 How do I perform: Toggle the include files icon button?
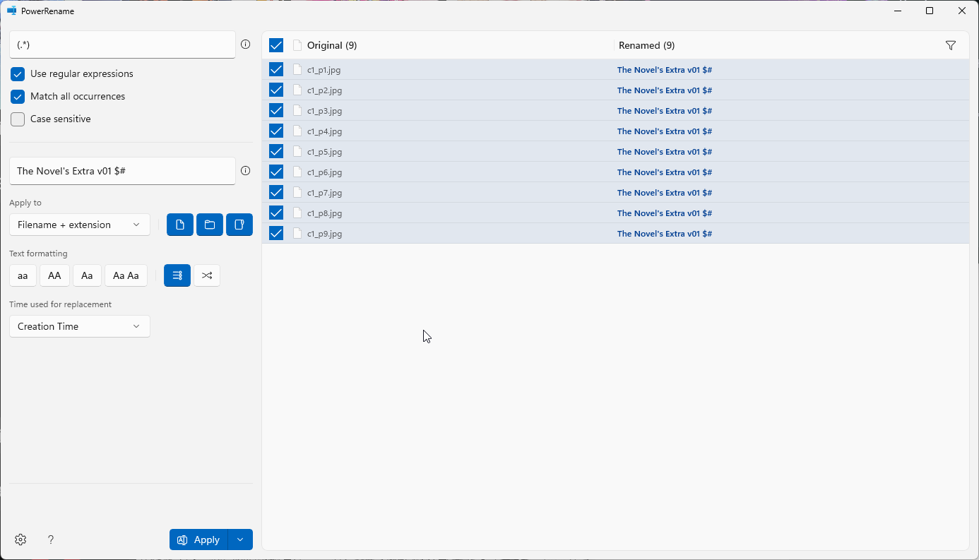coord(180,225)
